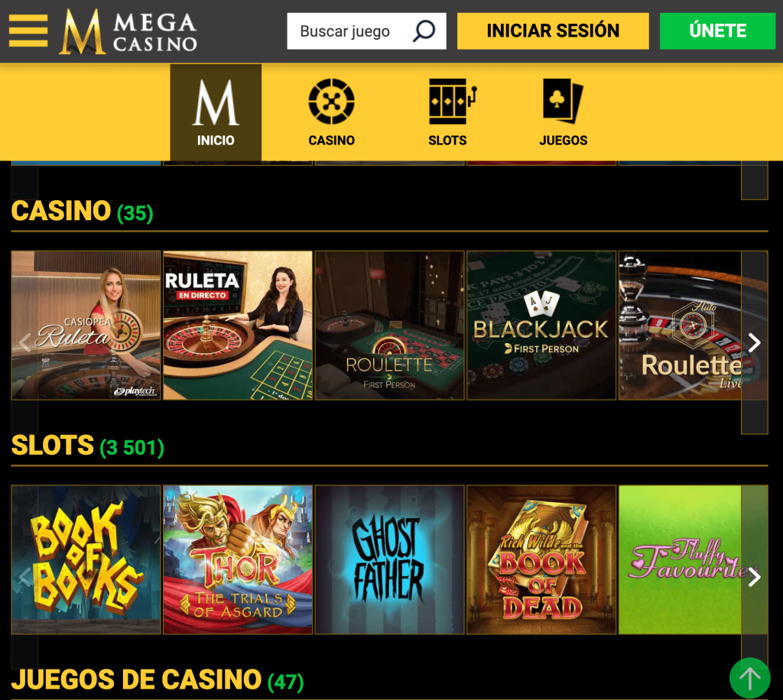Advance the Slots carousel with right chevron

755,577
